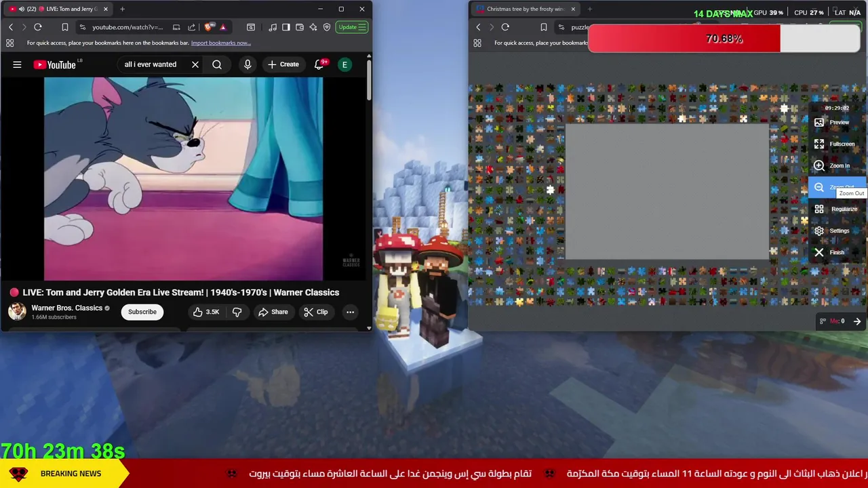The height and width of the screenshot is (488, 868).
Task: Click the YouTube search magnifier button
Action: click(217, 64)
